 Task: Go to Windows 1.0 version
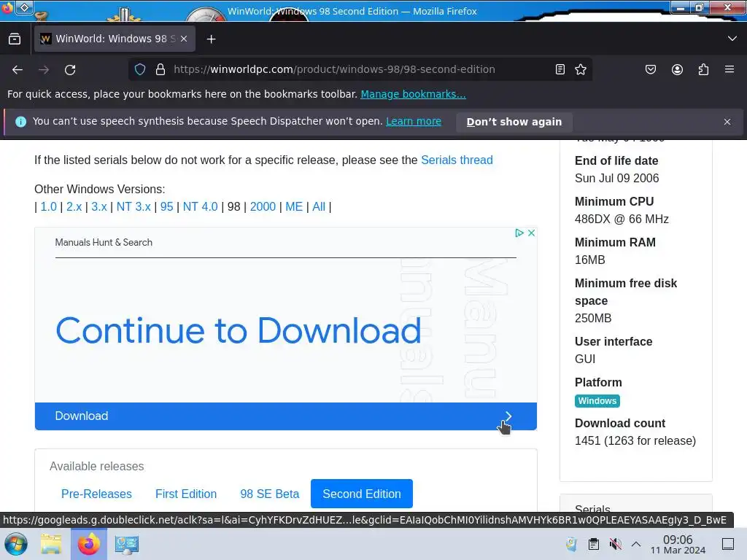(x=49, y=206)
